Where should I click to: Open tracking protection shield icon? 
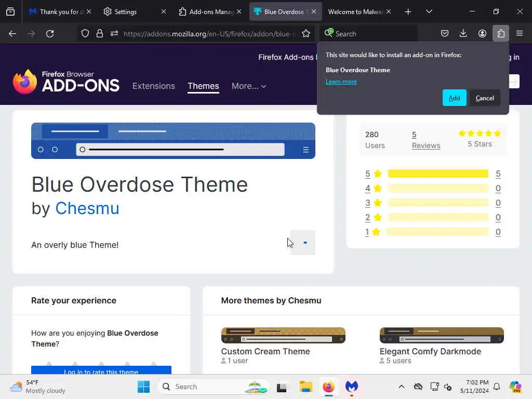(85, 34)
